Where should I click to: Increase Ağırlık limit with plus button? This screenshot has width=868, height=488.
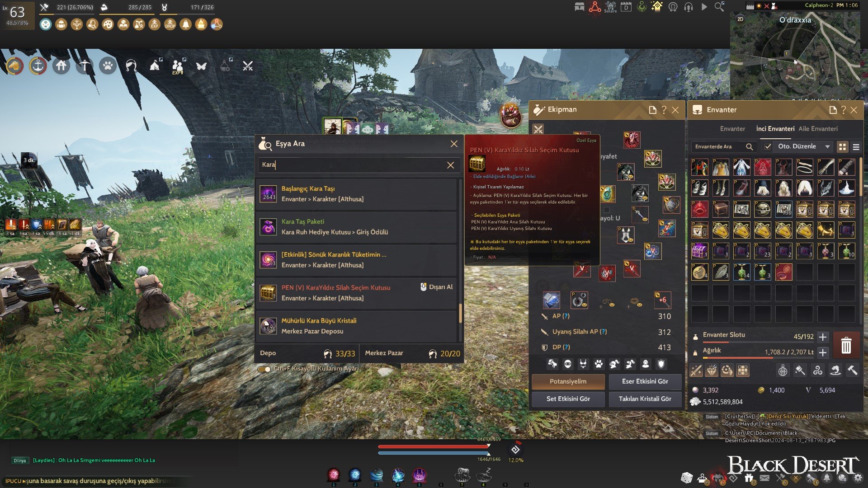823,352
